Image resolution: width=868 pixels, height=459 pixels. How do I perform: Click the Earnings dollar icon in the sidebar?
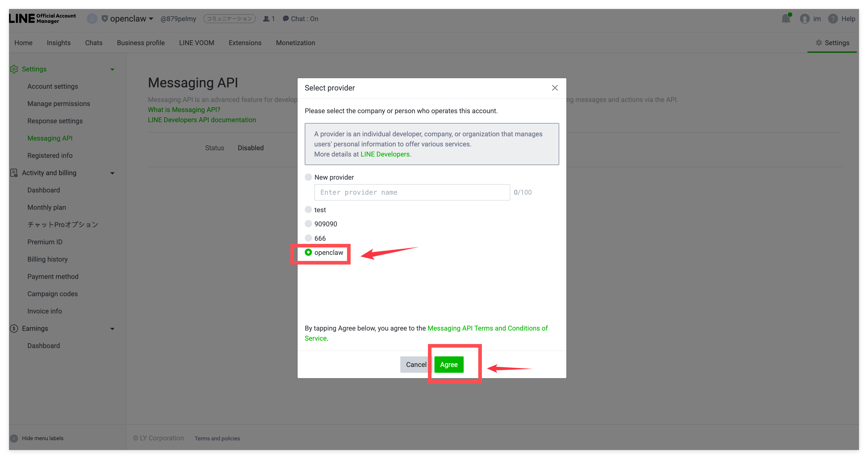tap(14, 328)
